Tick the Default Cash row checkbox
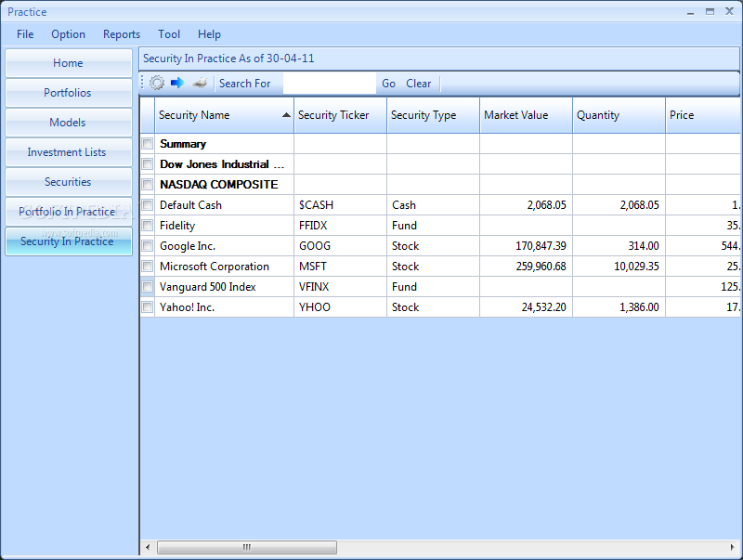The image size is (743, 560). tap(148, 204)
